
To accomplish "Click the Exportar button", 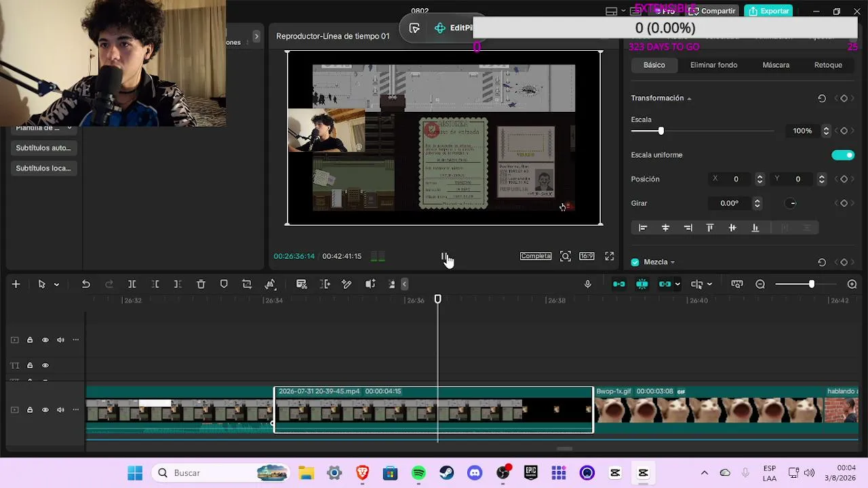I will (x=768, y=11).
